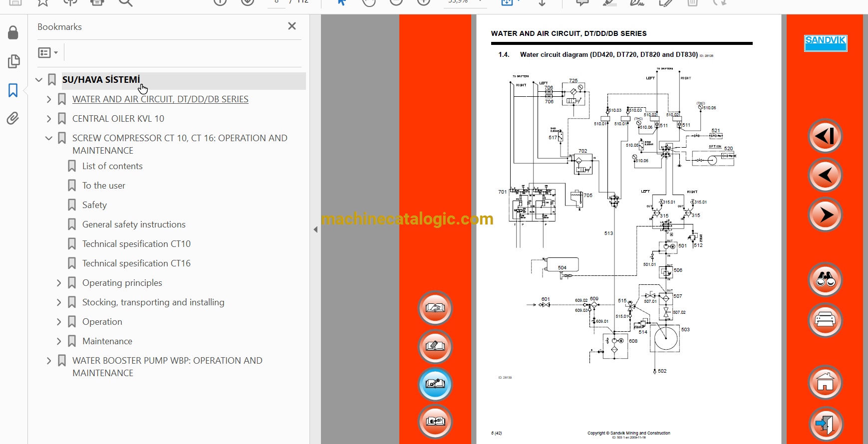Click the toolbar magnifier search icon
The height and width of the screenshot is (444, 868).
tap(125, 2)
